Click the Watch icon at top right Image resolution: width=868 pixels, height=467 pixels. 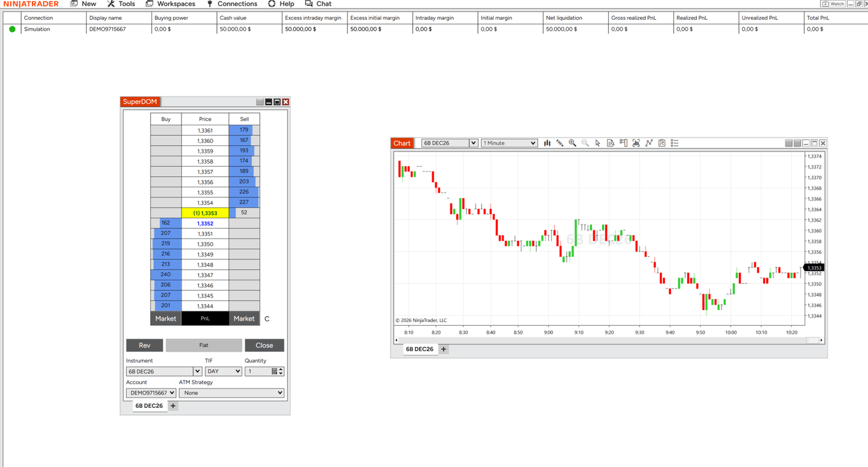[834, 4]
